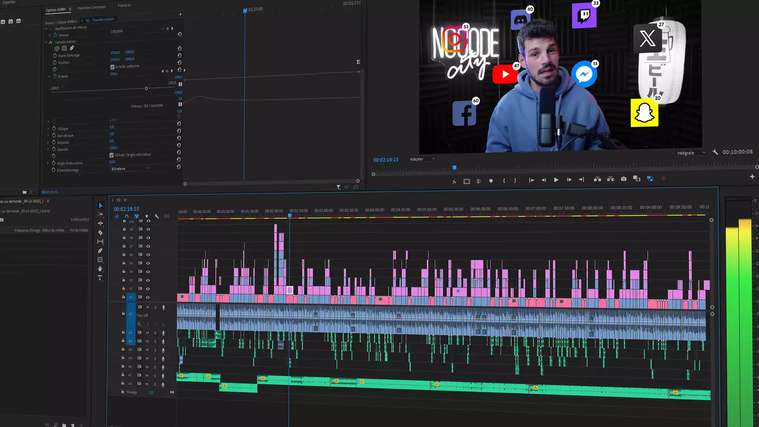The width and height of the screenshot is (759, 427).
Task: Click the Program Monitor playhead scrubber
Action: click(454, 168)
